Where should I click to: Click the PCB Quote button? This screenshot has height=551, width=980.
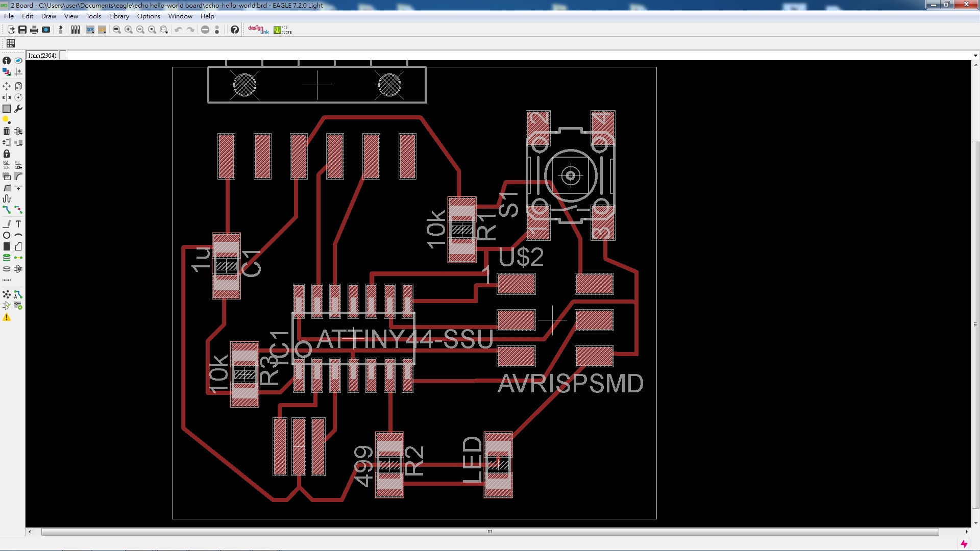click(283, 30)
